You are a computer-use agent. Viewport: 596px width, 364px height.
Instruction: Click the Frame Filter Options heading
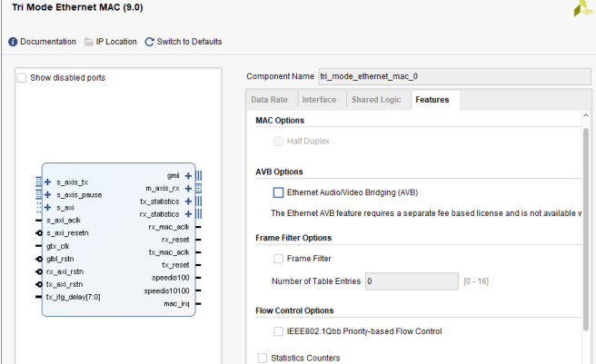293,238
